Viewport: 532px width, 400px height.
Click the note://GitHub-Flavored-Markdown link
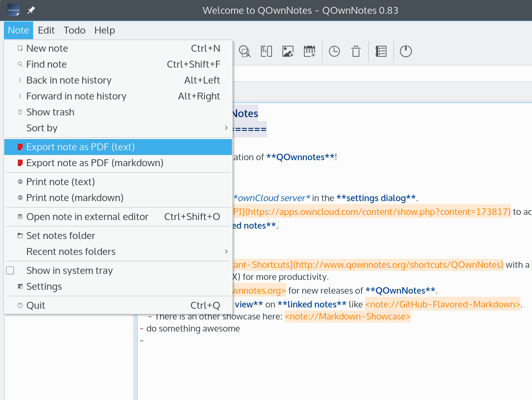tap(443, 304)
